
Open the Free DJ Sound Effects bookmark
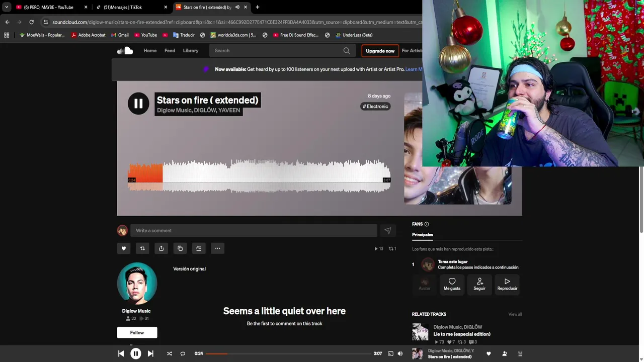click(295, 35)
